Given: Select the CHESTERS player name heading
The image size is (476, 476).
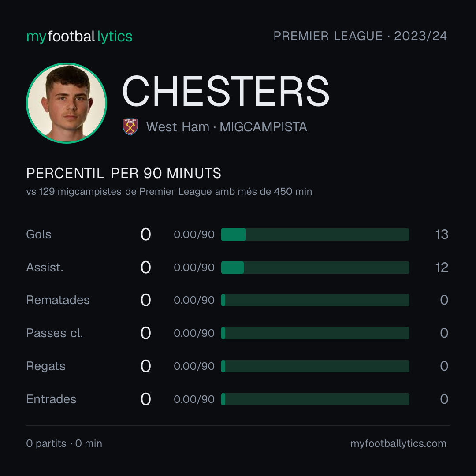Looking at the screenshot, I should point(226,91).
